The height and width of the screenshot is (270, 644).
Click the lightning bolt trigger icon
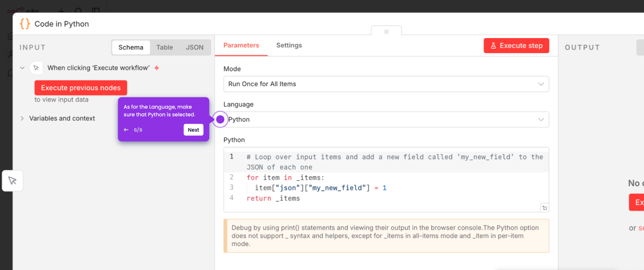157,68
